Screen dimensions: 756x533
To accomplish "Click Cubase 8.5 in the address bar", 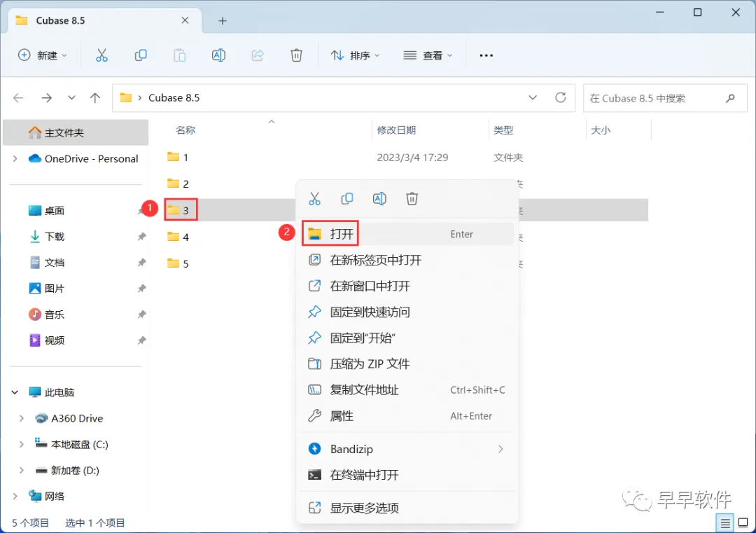I will pos(174,98).
